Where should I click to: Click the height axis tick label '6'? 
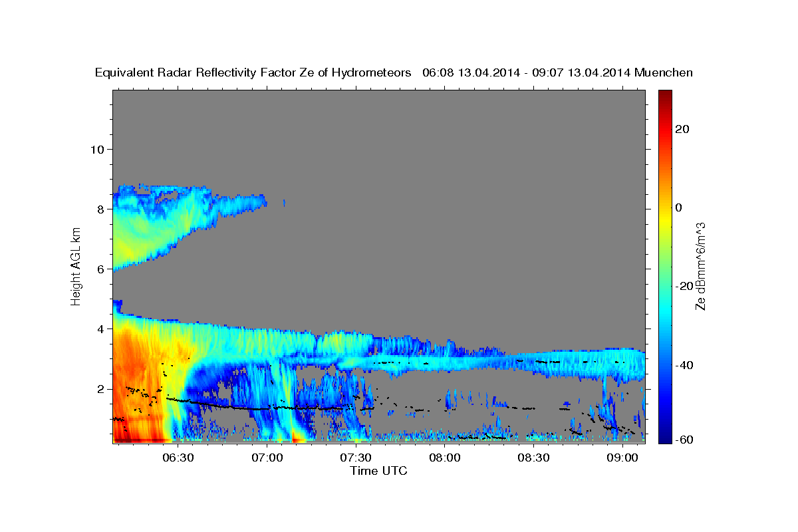[101, 269]
